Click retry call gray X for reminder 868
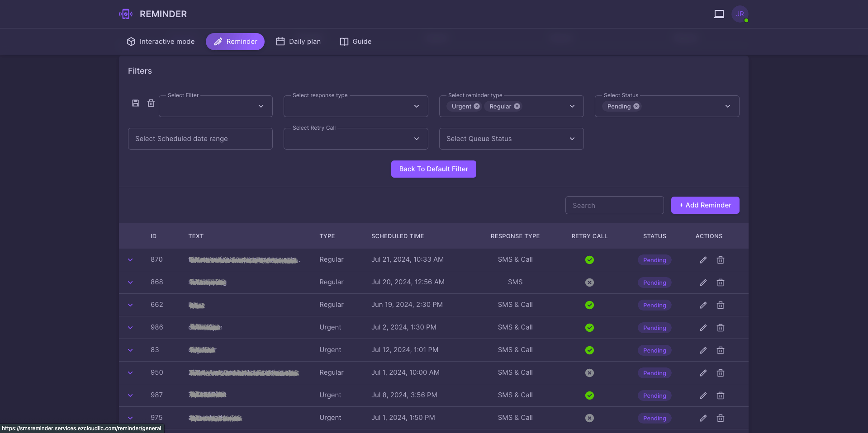The image size is (868, 433). click(589, 282)
